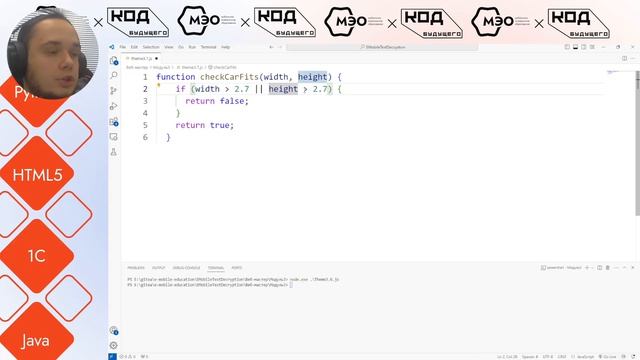Open the Run menu
640x360 pixels.
[192, 47]
